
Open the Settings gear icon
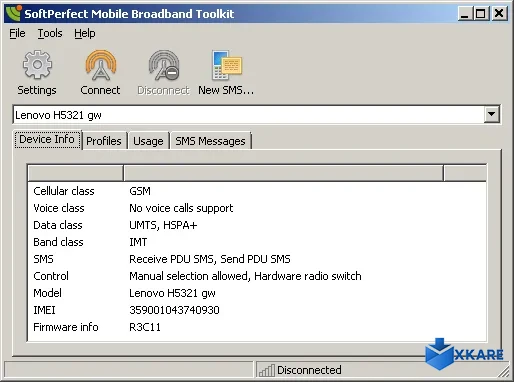[37, 65]
